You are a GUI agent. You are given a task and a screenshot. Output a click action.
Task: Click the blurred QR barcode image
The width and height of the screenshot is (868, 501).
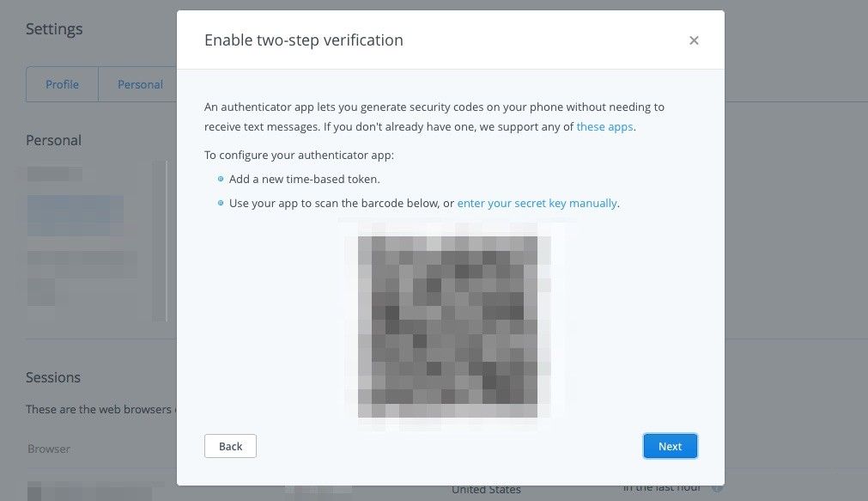(447, 327)
